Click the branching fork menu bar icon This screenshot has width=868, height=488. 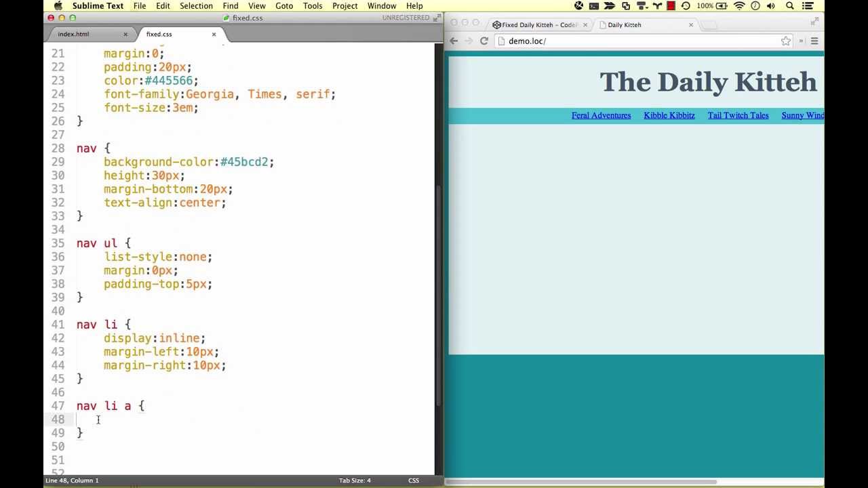[x=656, y=6]
